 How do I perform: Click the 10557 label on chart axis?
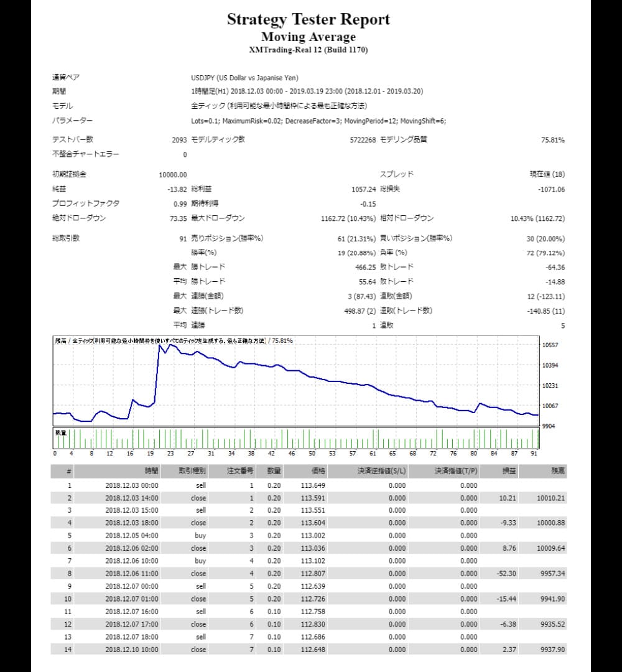(x=550, y=345)
